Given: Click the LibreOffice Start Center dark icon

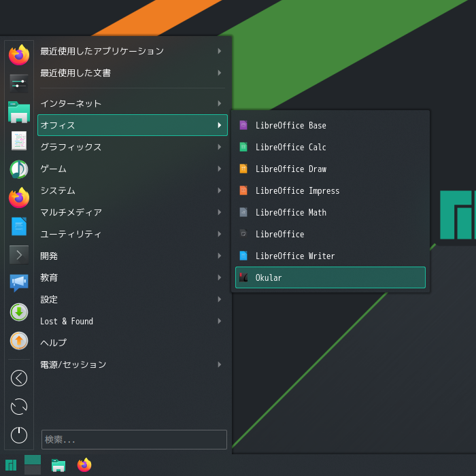Looking at the screenshot, I should 243,234.
